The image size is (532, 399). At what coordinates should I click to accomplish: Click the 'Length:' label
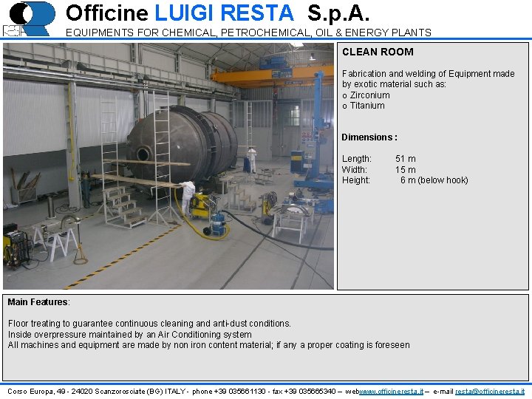tap(357, 159)
